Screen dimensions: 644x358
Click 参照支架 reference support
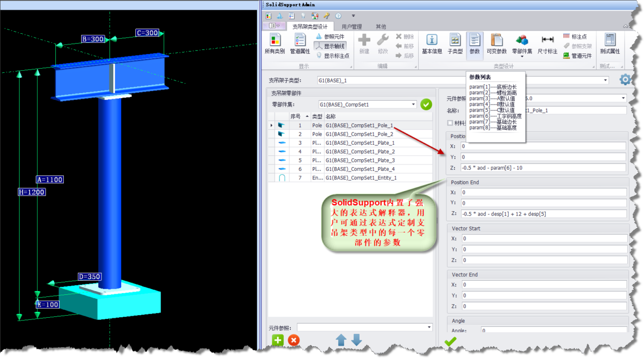(x=577, y=46)
